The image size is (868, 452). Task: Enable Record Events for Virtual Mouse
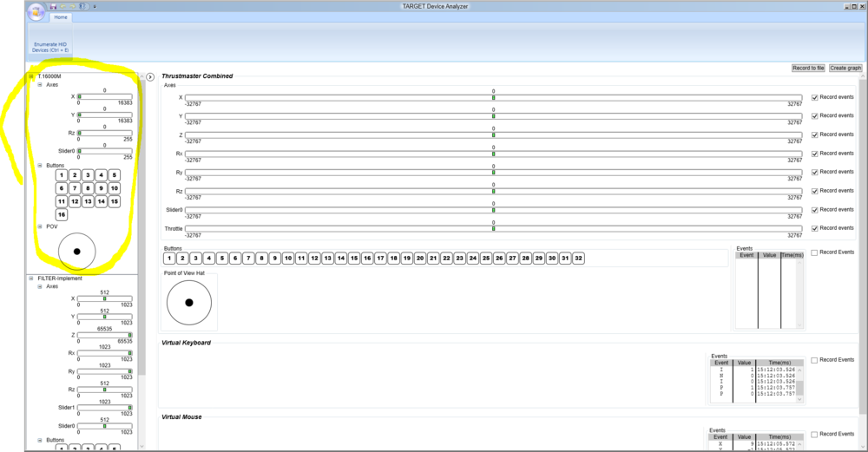(x=814, y=435)
